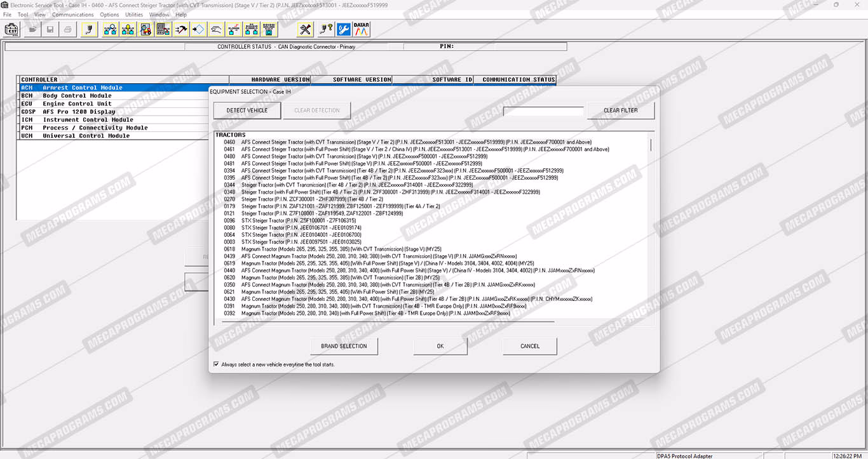Toggle 'Always select a new vehicle' checkbox
Screen dimensions: 868x459
[x=216, y=364]
